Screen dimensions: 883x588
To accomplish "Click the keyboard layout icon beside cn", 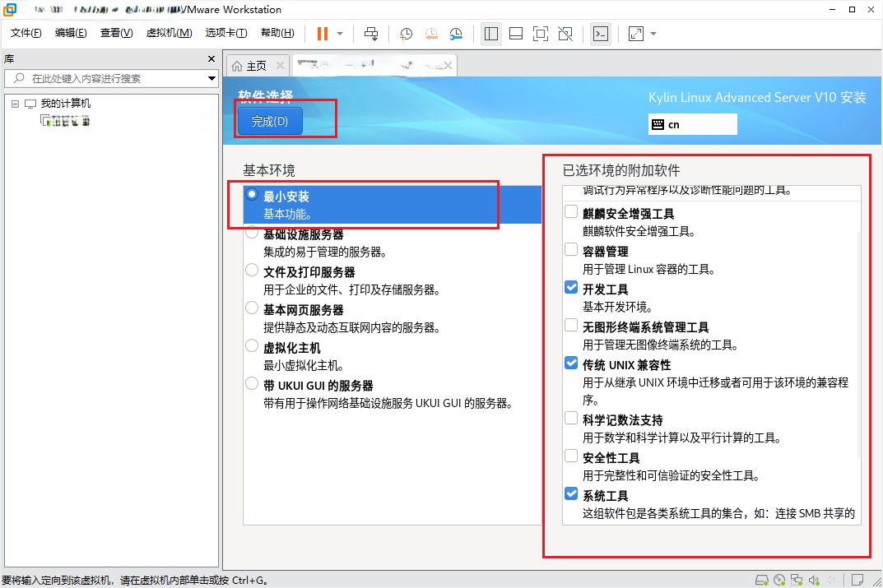I will tap(658, 125).
